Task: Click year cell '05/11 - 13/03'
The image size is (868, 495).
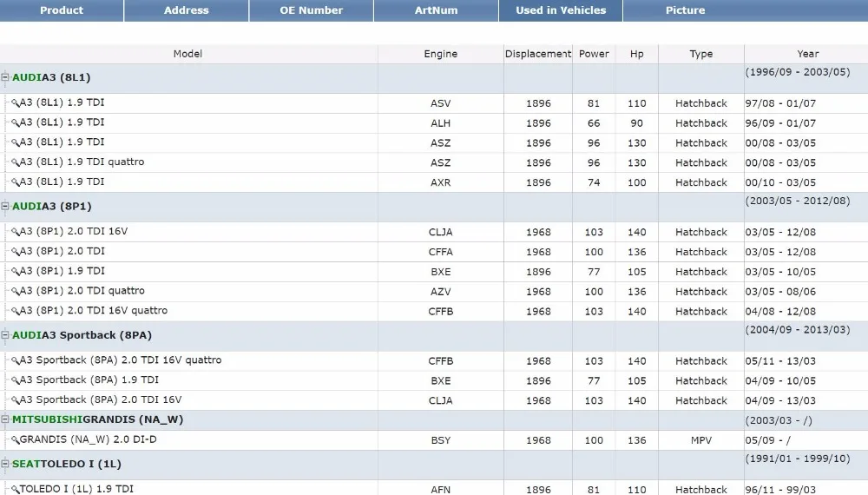Action: coord(780,361)
